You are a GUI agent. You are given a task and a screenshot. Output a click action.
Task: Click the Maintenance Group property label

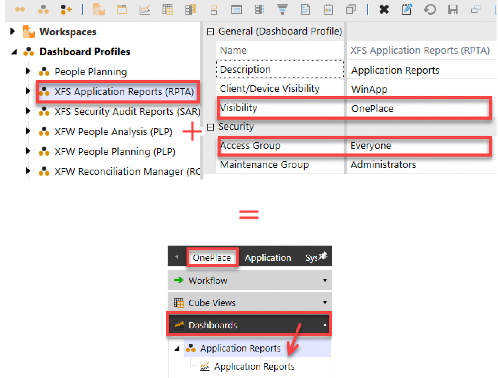click(x=264, y=165)
